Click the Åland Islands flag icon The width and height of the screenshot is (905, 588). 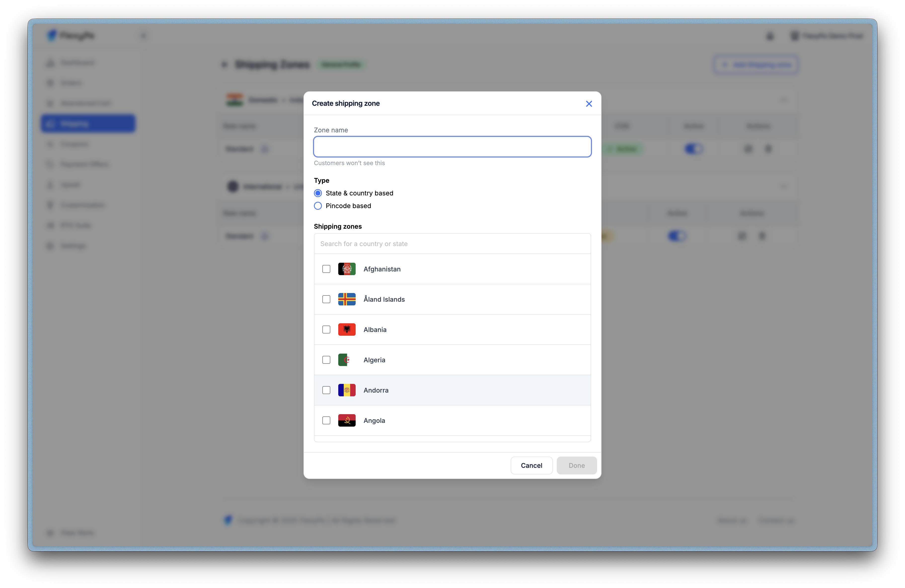[347, 299]
